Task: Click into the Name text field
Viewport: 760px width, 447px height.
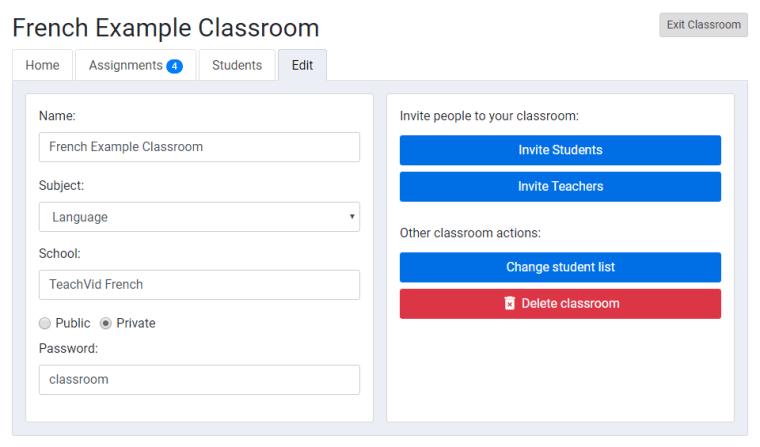Action: 199,147
